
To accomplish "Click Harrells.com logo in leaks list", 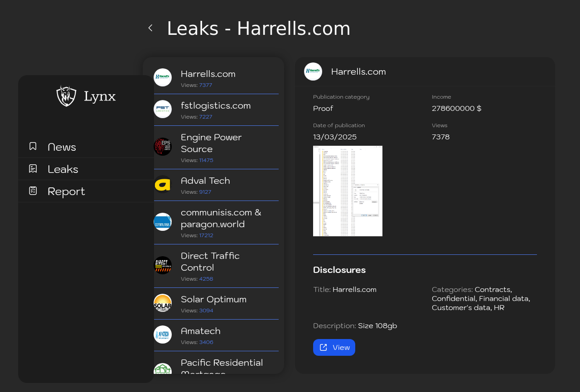I will (163, 77).
